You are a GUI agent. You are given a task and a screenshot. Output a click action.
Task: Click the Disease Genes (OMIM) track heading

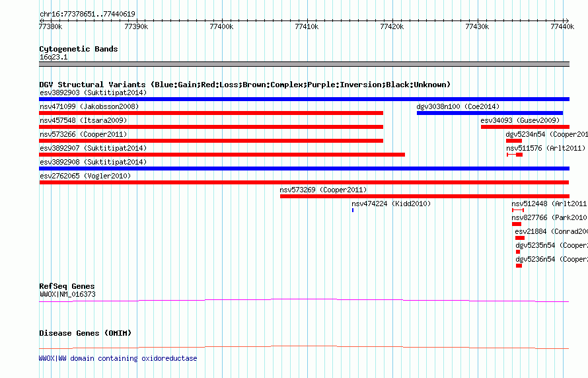pyautogui.click(x=85, y=333)
